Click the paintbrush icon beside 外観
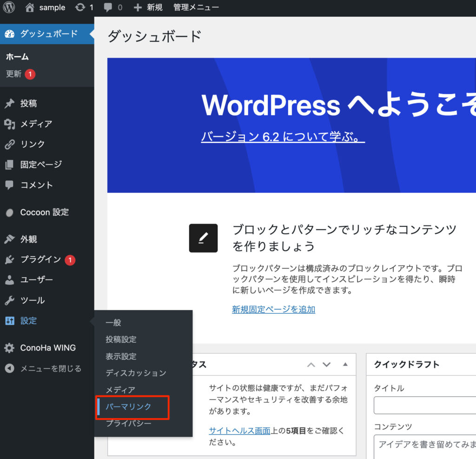This screenshot has height=459, width=476. click(x=9, y=239)
